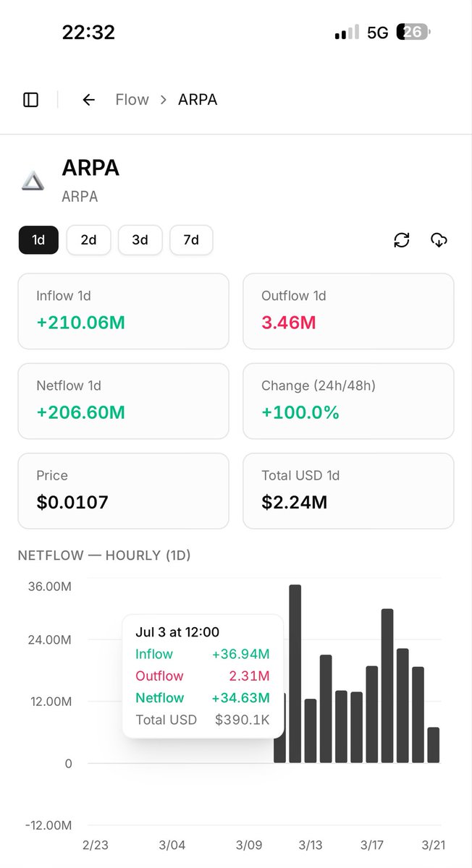Screen dimensions: 472x868
Task: Select the 1d time range
Action: coord(38,239)
